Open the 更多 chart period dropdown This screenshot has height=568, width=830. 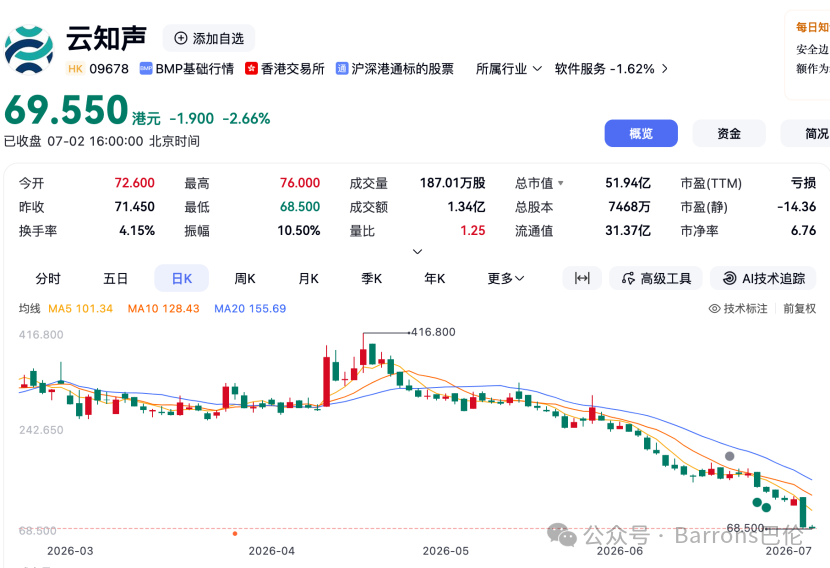[506, 278]
